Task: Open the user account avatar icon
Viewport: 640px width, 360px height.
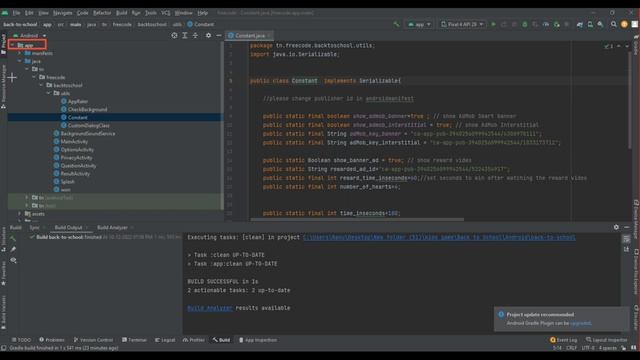Action: 624,24
